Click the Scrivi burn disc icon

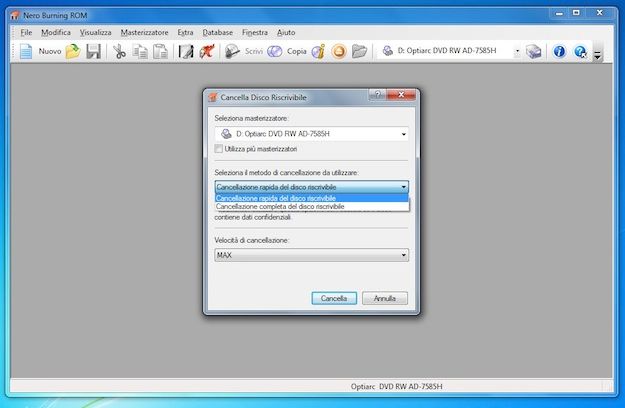[232, 51]
